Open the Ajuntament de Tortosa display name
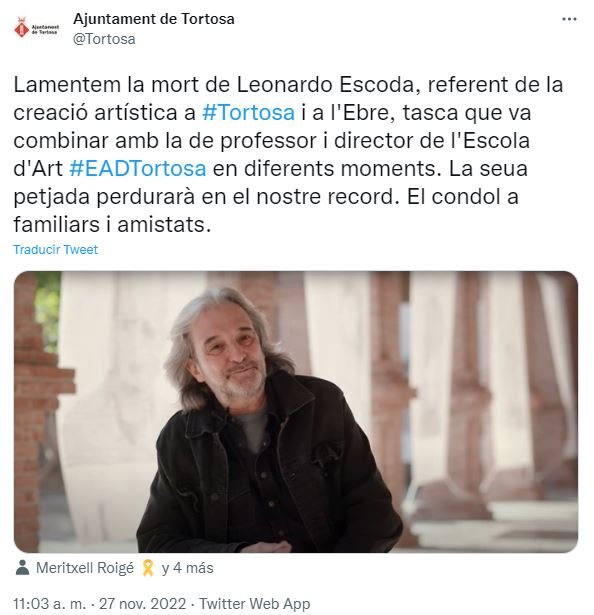The height and width of the screenshot is (615, 594). pos(154,19)
